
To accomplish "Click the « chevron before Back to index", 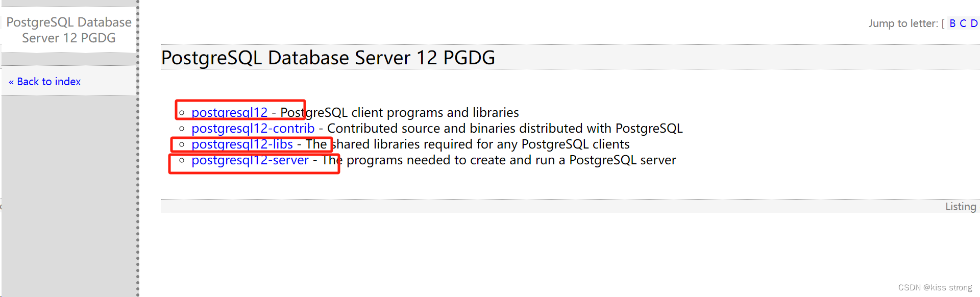I will [11, 81].
